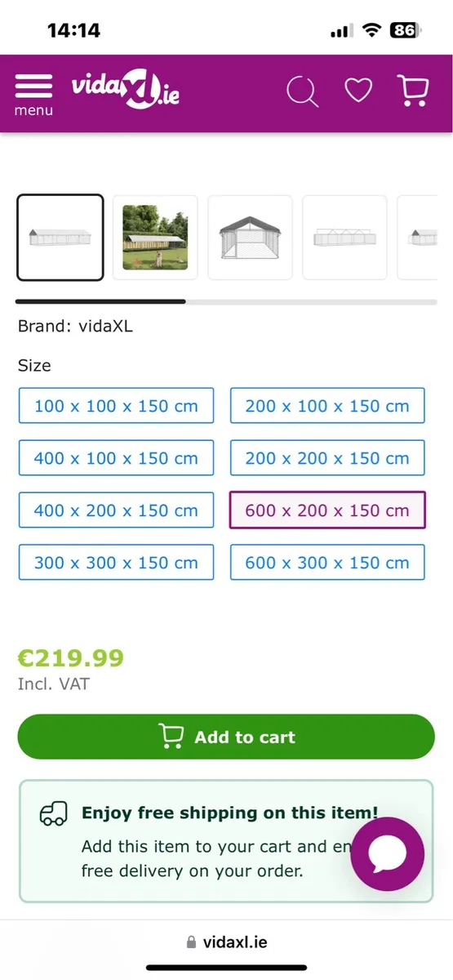Add the item to cart
Screen dimensions: 453x980
pyautogui.click(x=226, y=737)
